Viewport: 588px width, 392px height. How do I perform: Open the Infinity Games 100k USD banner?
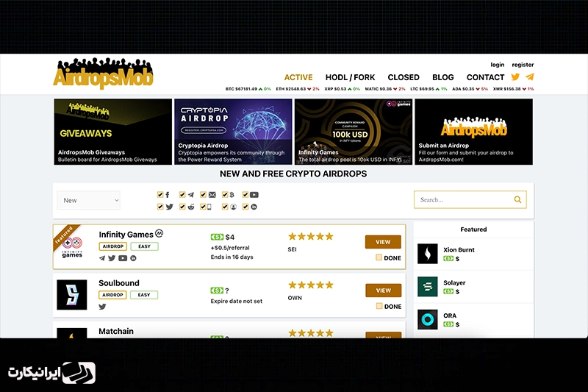tap(354, 132)
